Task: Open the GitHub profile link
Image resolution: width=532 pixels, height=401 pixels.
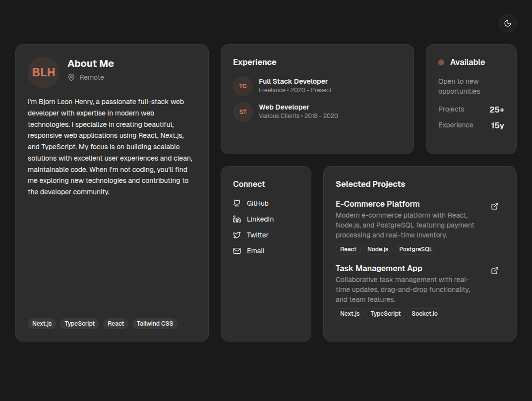Action: coord(258,203)
